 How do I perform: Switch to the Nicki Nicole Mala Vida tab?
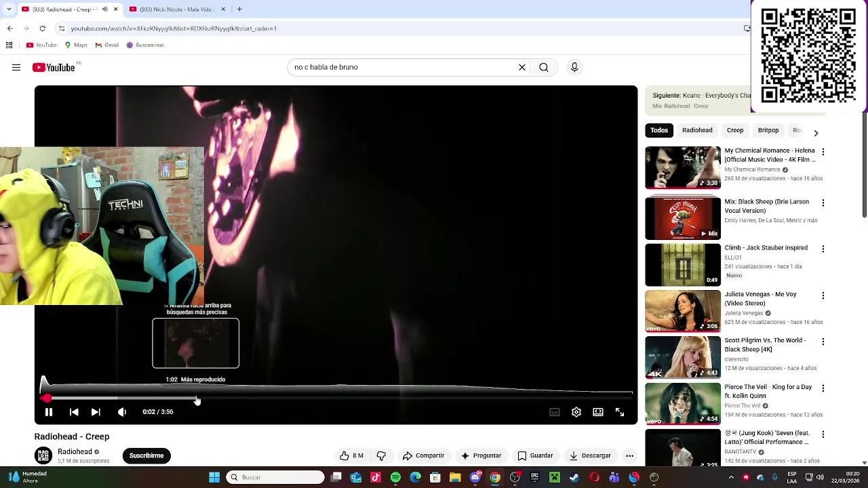click(175, 9)
